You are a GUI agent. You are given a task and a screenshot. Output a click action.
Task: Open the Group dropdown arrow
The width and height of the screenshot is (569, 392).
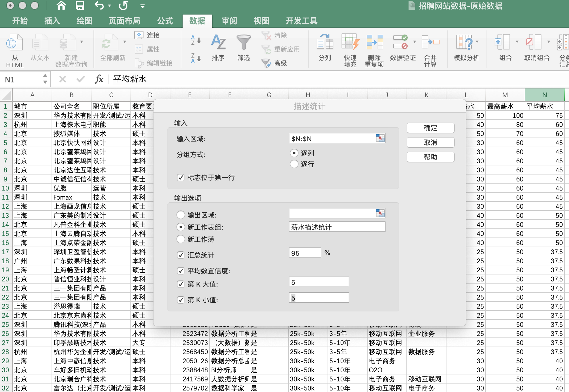(x=517, y=42)
